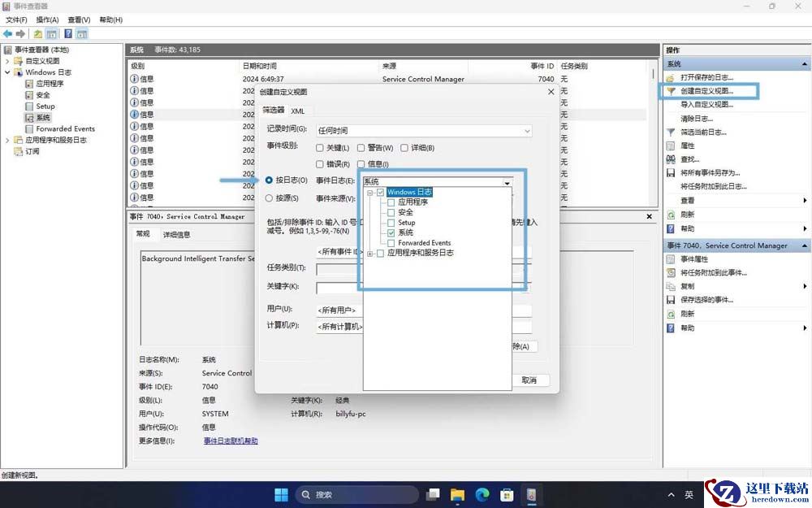Open the 事件日志联机帮助 link
The width and height of the screenshot is (812, 508).
click(x=231, y=441)
